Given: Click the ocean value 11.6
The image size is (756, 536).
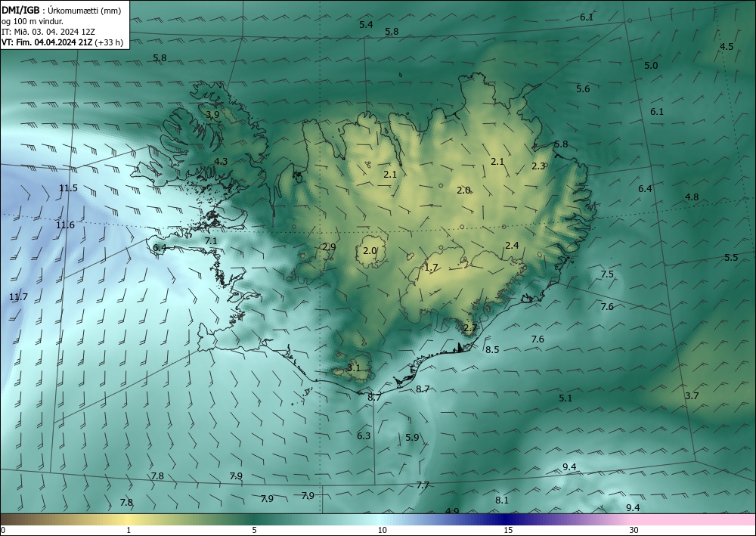Looking at the screenshot, I should (x=65, y=225).
